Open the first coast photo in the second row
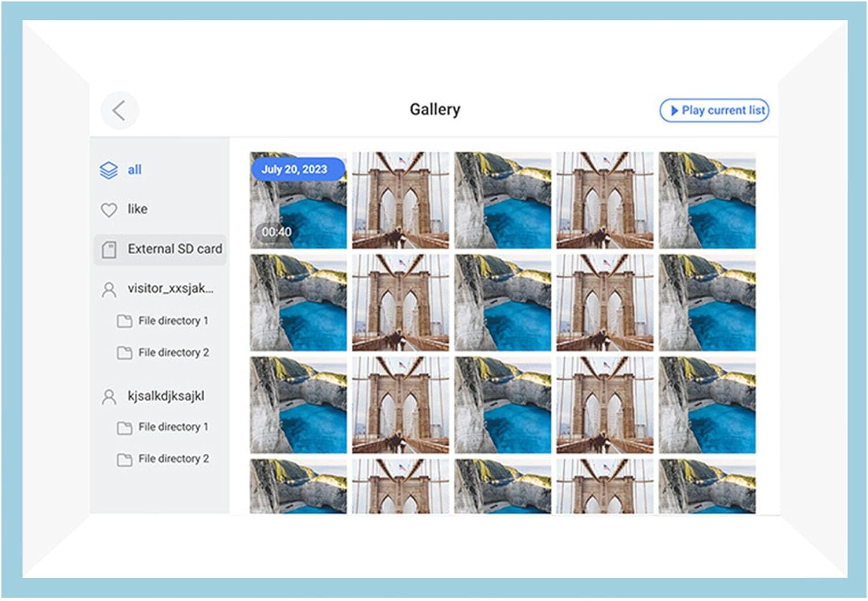868x601 pixels. (298, 303)
